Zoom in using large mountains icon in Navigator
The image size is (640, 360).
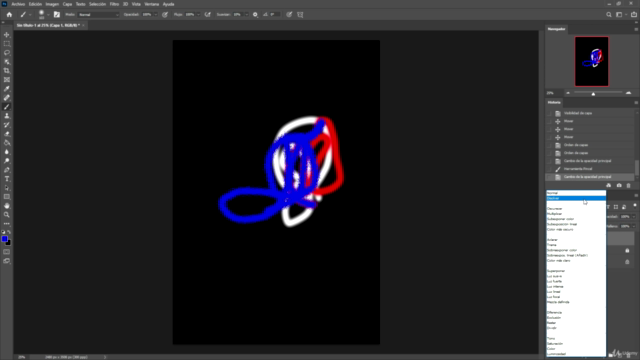(628, 93)
